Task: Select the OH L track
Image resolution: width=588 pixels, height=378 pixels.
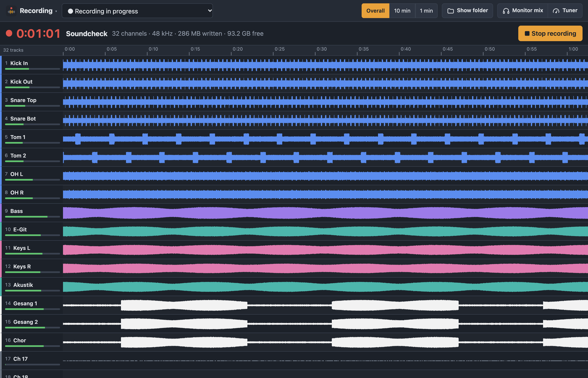Action: [x=32, y=176]
